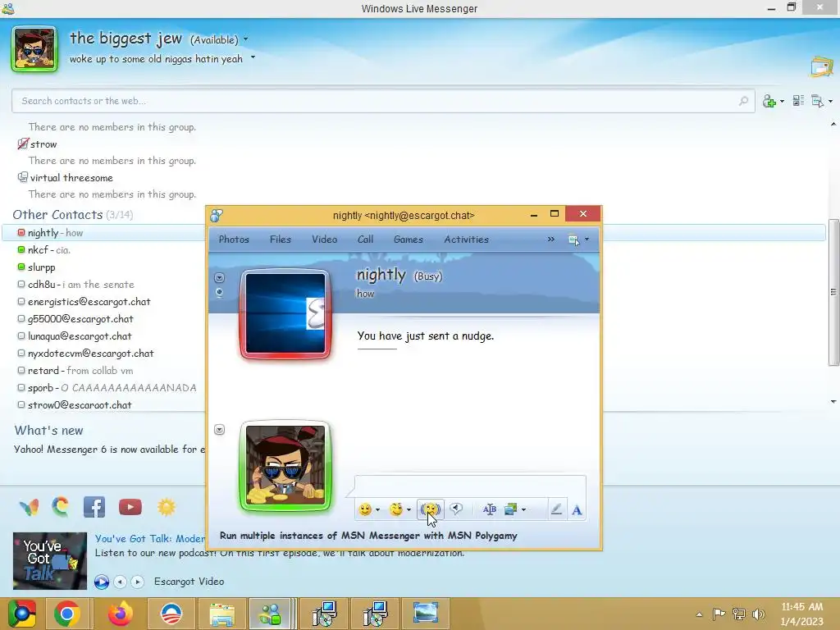Open the Facebook icon in bottom bar

[94, 507]
